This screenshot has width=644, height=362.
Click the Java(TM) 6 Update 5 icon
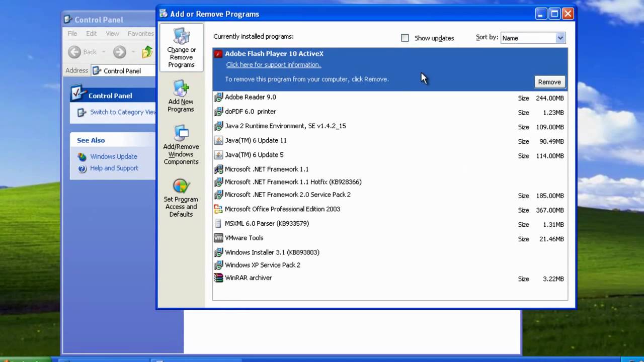point(218,155)
